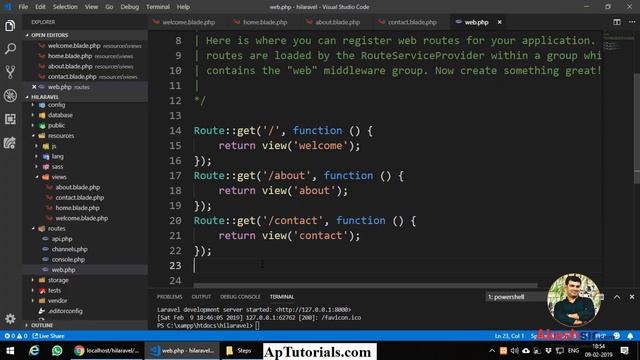Open .editorconfig file in explorer
Image resolution: width=640 pixels, height=360 pixels.
[x=65, y=311]
